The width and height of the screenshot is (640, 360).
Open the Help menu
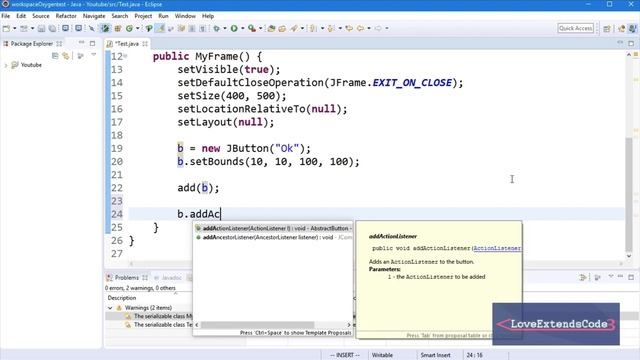coord(208,16)
